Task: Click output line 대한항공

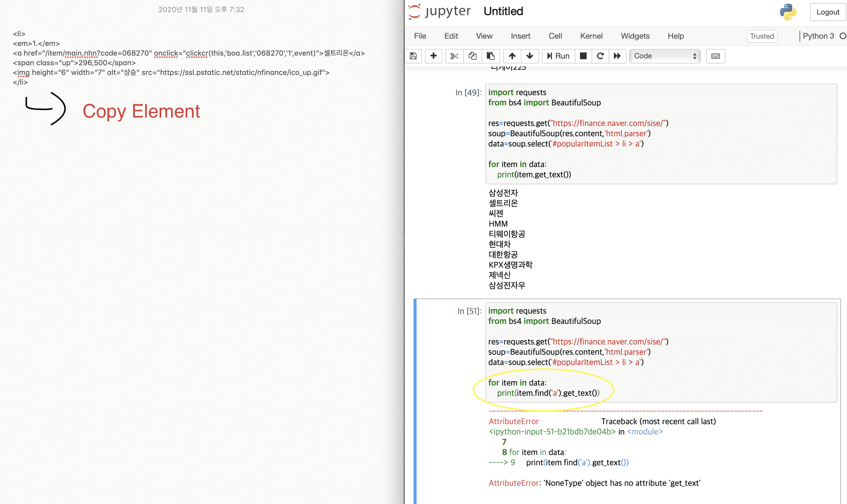Action: click(x=503, y=254)
